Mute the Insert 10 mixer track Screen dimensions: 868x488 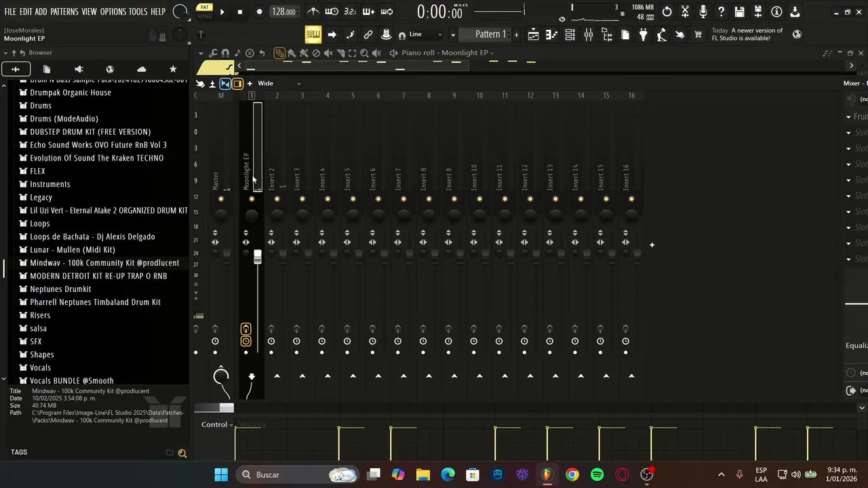[479, 199]
